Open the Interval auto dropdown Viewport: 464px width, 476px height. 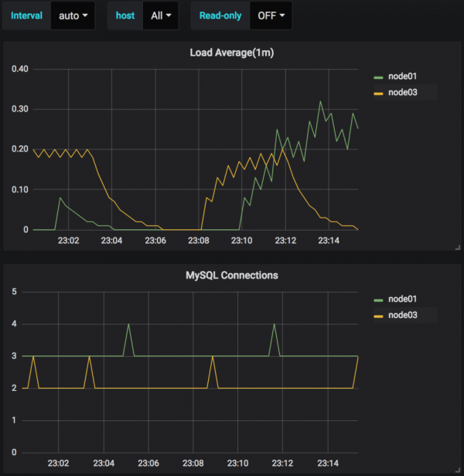pyautogui.click(x=72, y=15)
